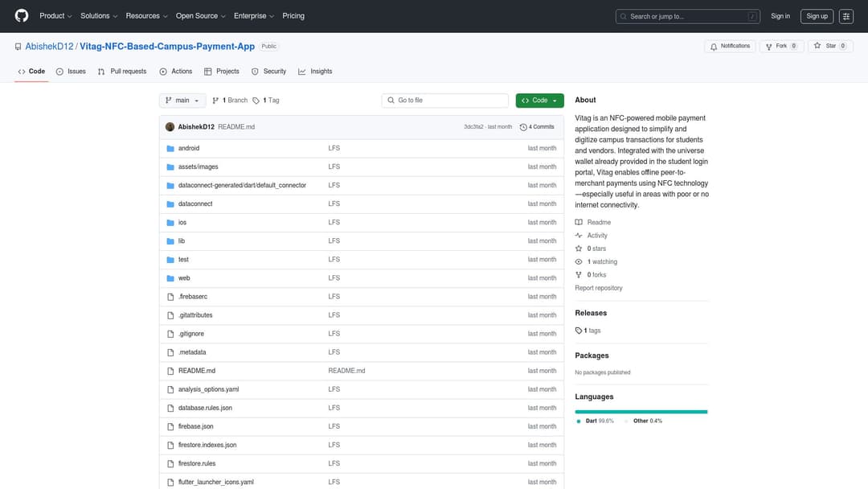Open Vitag-NFC-Based-Campus-Payment-App repository link
Screen dimensions: 868x489
(167, 47)
